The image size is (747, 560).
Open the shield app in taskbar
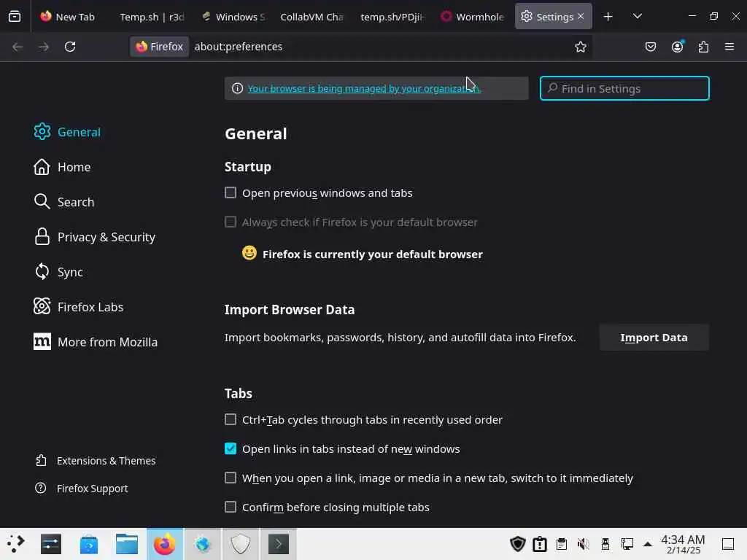(241, 544)
